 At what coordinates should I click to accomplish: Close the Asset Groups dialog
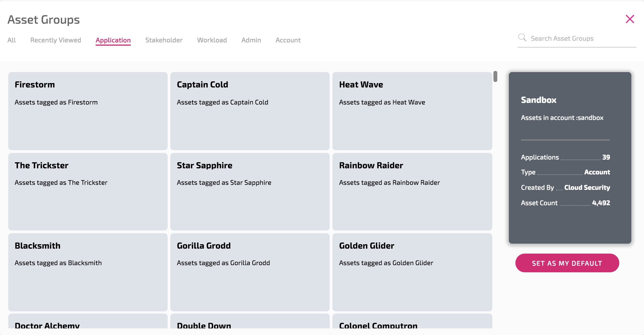point(630,19)
